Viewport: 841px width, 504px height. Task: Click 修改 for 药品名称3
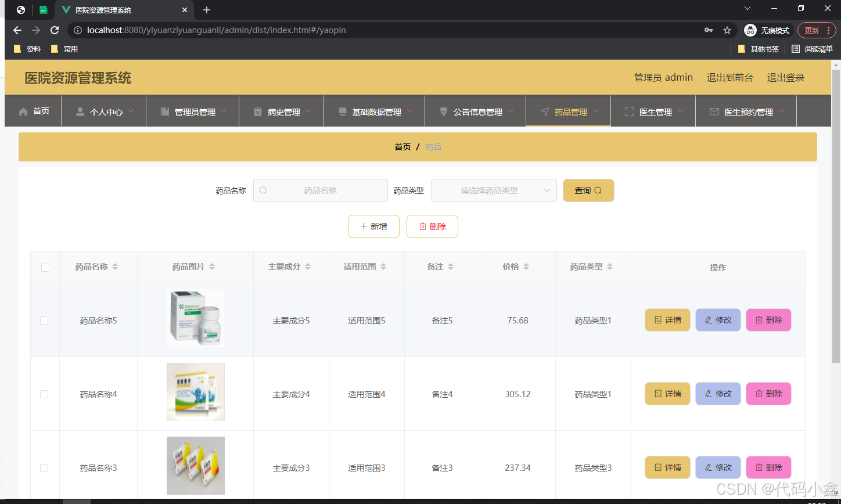(x=718, y=467)
